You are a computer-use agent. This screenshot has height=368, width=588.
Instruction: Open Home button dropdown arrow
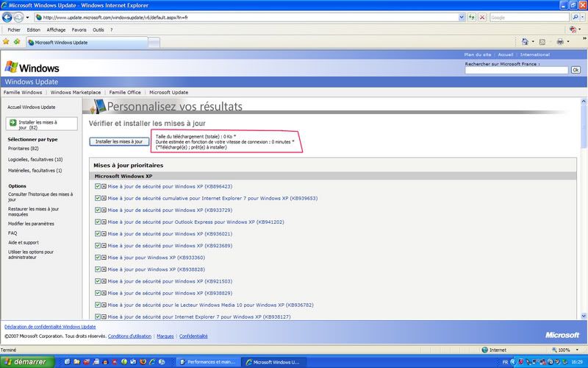(533, 42)
